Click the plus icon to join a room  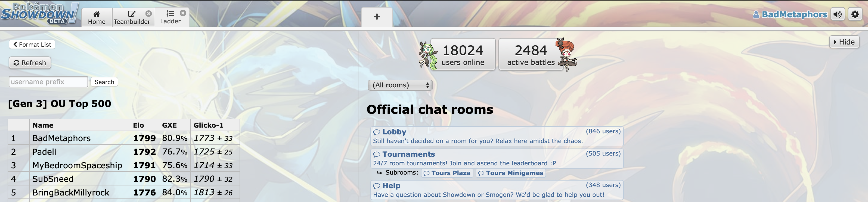tap(377, 17)
